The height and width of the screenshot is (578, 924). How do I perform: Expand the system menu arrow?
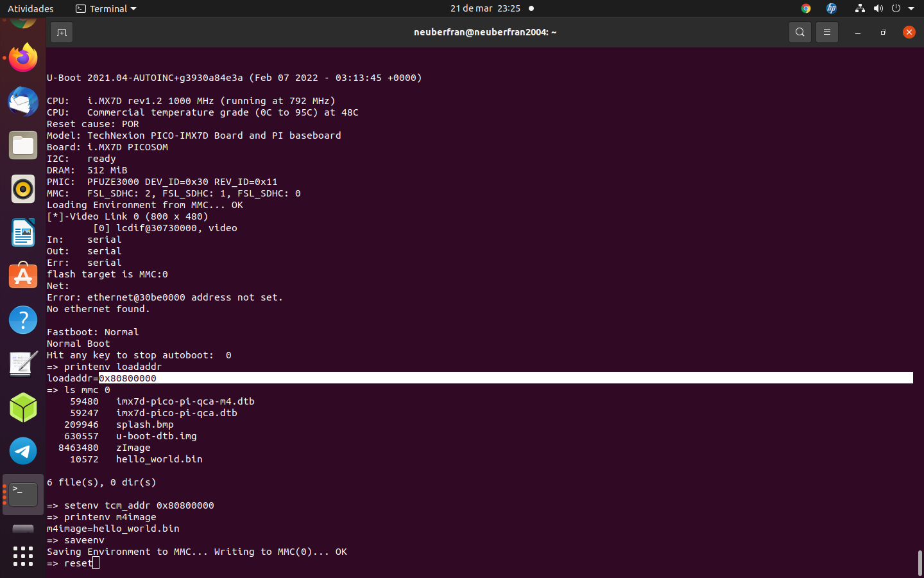(911, 9)
